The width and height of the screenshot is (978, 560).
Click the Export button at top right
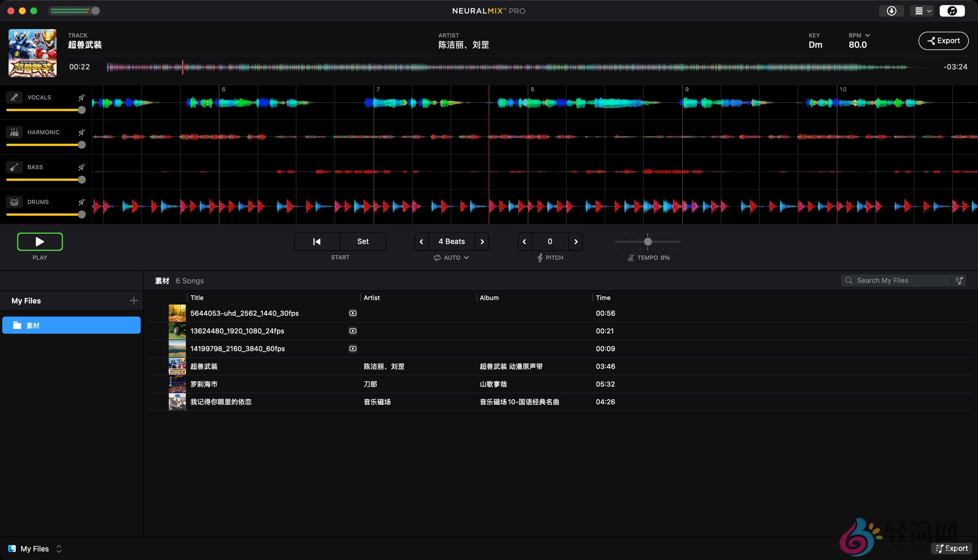click(x=943, y=41)
